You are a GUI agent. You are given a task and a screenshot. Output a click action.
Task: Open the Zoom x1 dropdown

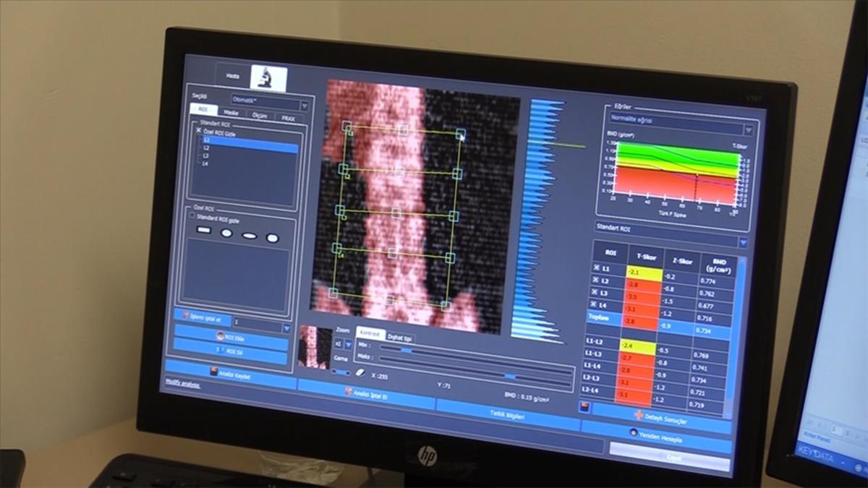(348, 345)
